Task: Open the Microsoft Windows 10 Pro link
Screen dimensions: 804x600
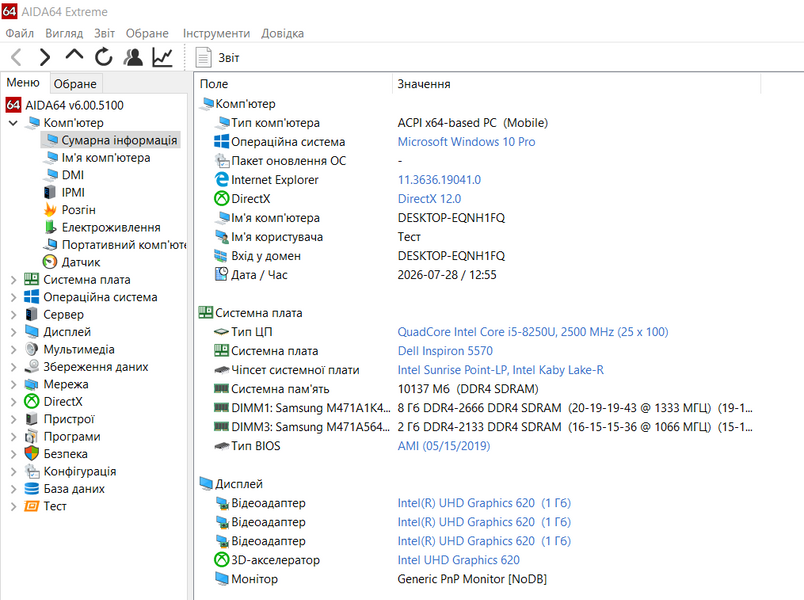Action: tap(467, 142)
